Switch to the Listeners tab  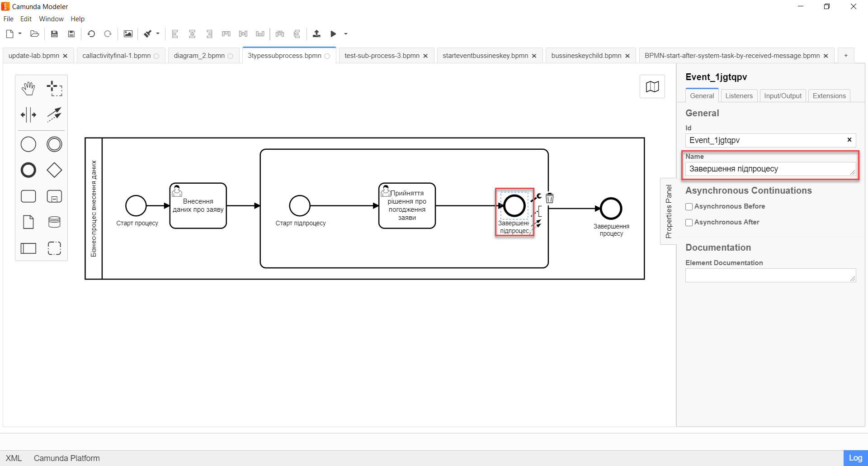click(739, 96)
